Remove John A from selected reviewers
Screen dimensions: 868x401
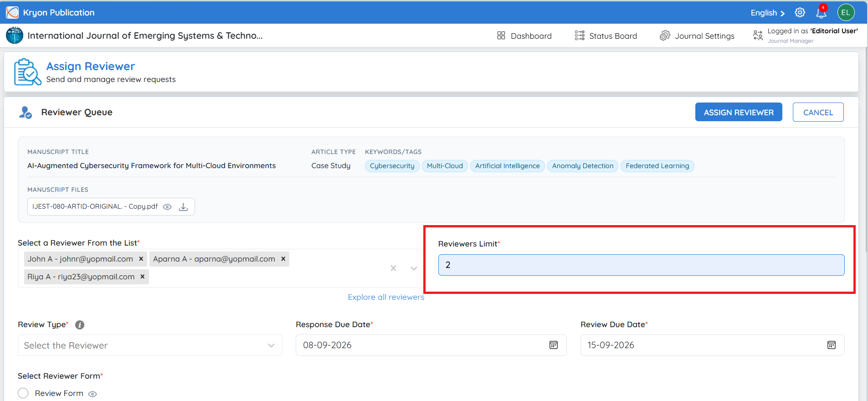tap(141, 259)
